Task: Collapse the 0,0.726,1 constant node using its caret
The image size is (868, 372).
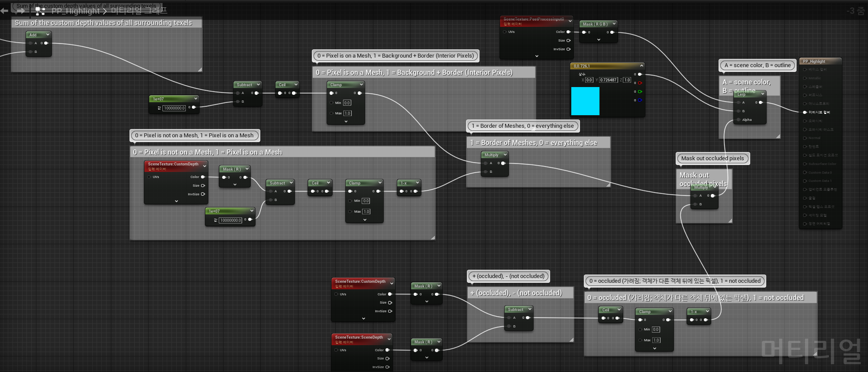Action: point(641,65)
